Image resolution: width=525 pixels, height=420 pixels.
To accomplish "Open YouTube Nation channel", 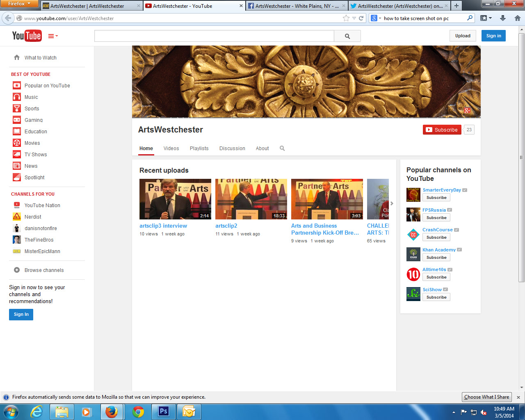I will tap(42, 205).
